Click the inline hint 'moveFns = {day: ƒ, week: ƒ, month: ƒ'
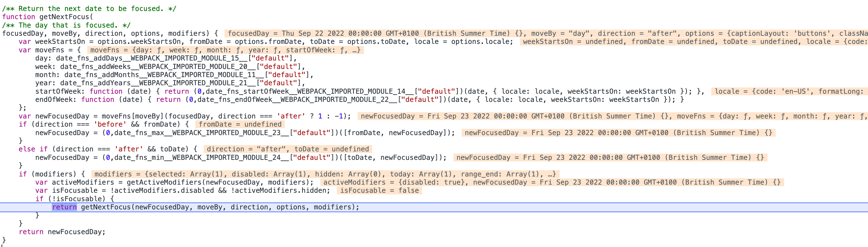This screenshot has width=868, height=247. point(225,50)
